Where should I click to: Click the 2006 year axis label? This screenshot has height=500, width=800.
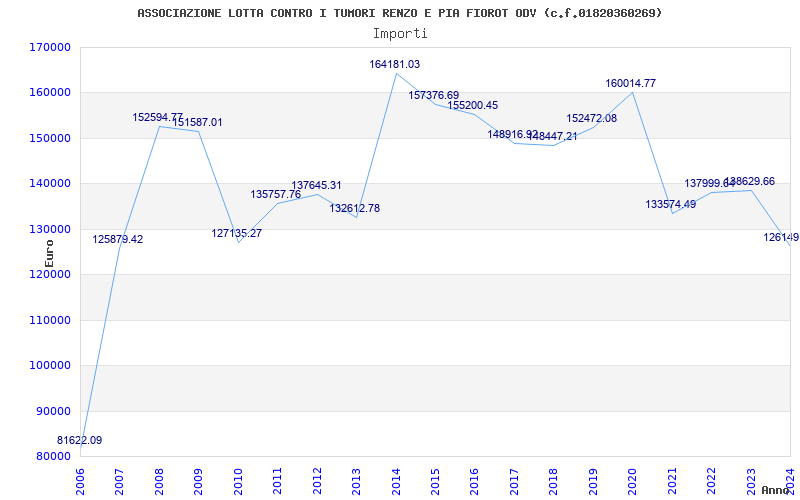pos(80,482)
